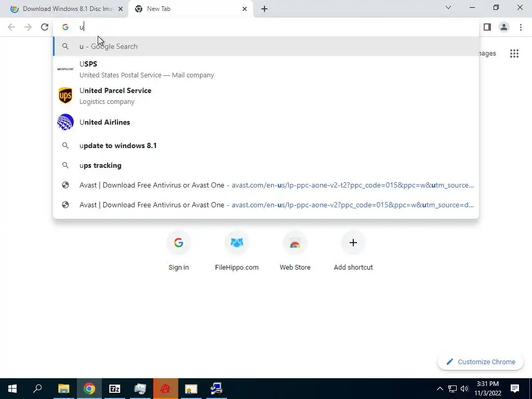Click the volume speaker tray icon
Image resolution: width=532 pixels, height=399 pixels.
point(464,389)
